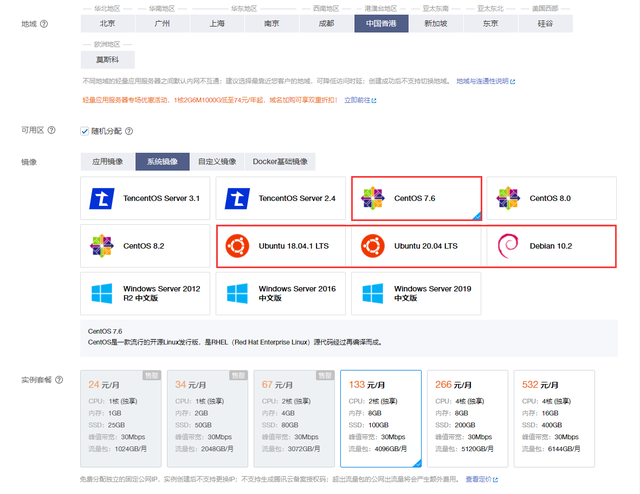Choose the Ubuntu 20.04 LTS label

(426, 246)
